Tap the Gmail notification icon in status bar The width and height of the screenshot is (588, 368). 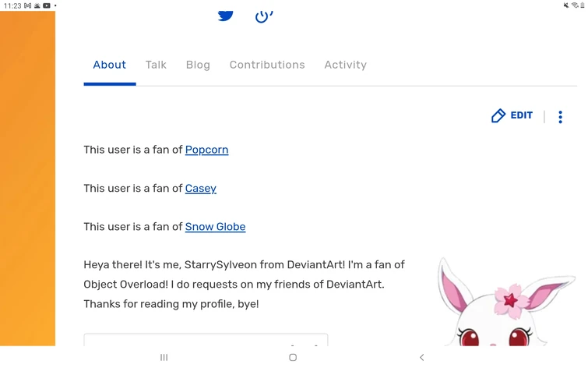click(27, 5)
